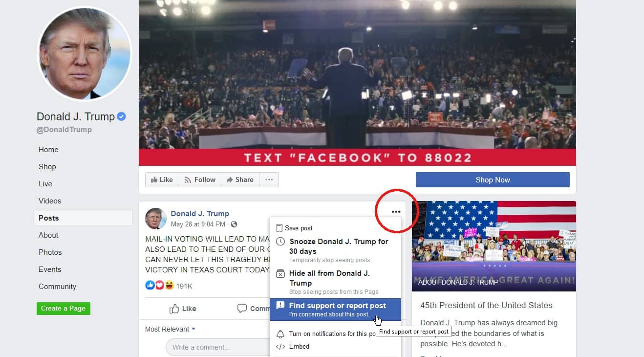644x357 pixels.
Task: Click the Shop Now button
Action: (x=493, y=179)
